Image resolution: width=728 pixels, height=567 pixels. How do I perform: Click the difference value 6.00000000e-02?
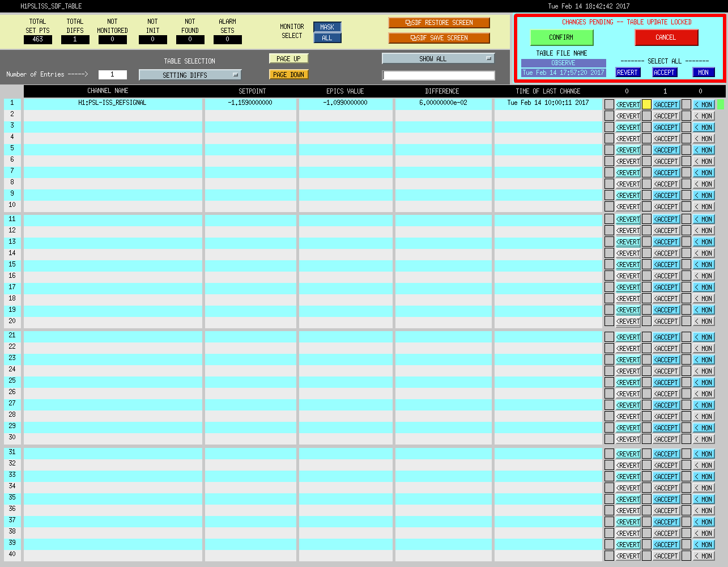pyautogui.click(x=443, y=103)
